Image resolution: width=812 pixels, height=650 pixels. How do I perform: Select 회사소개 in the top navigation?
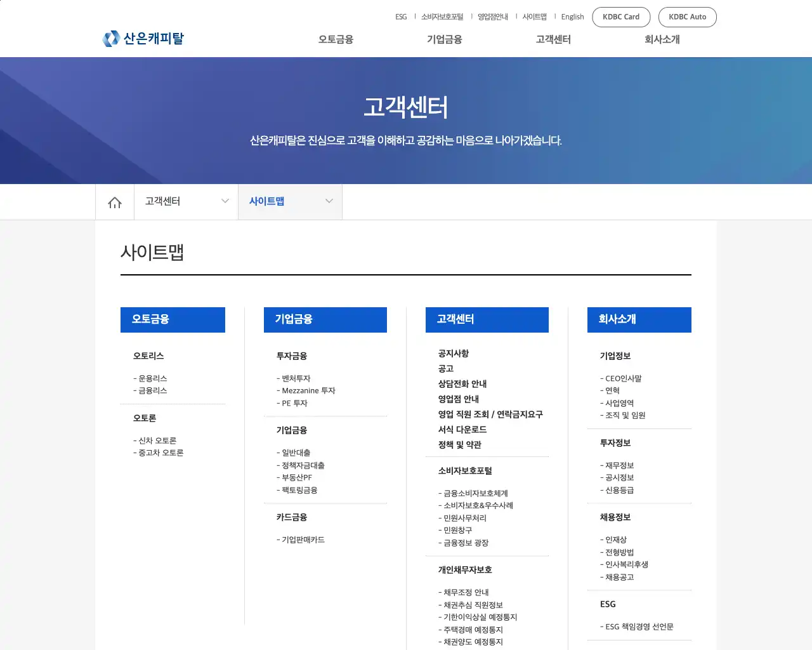coord(661,39)
